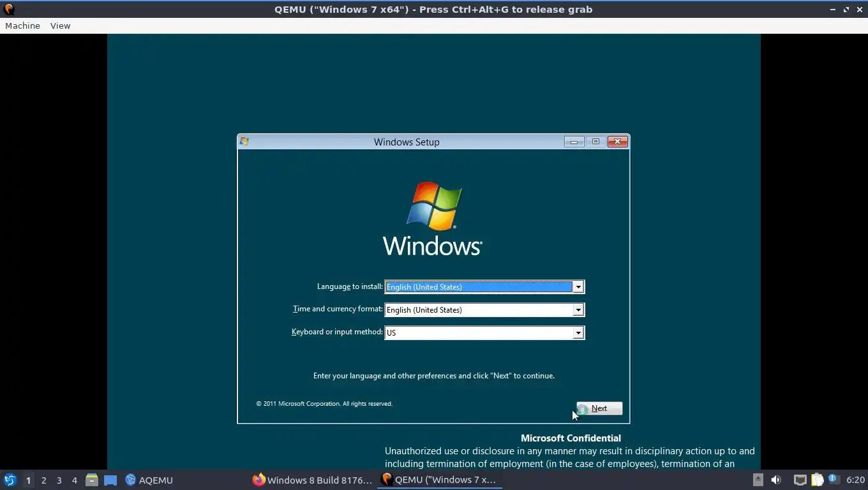Click the Microsoft Confidential heading text

click(x=571, y=438)
